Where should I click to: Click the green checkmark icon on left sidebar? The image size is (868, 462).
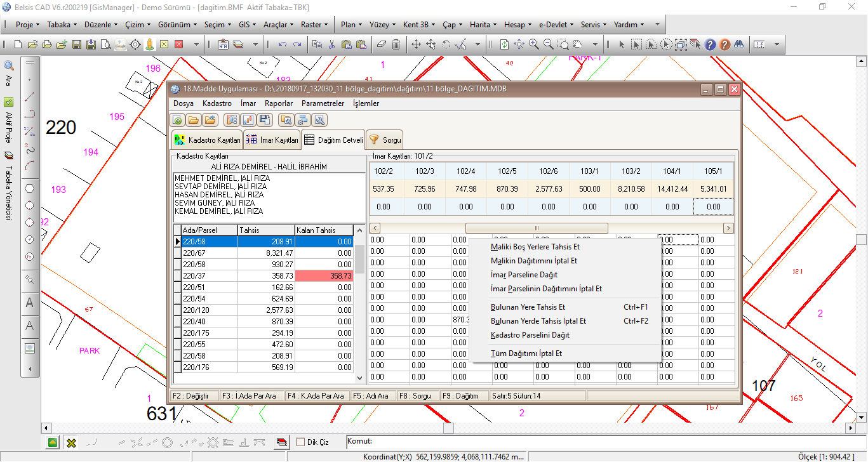point(9,102)
